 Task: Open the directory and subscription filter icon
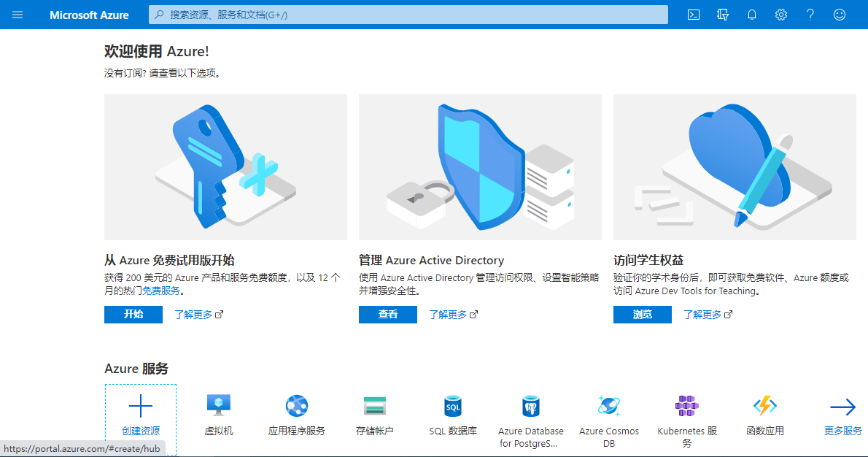[722, 15]
